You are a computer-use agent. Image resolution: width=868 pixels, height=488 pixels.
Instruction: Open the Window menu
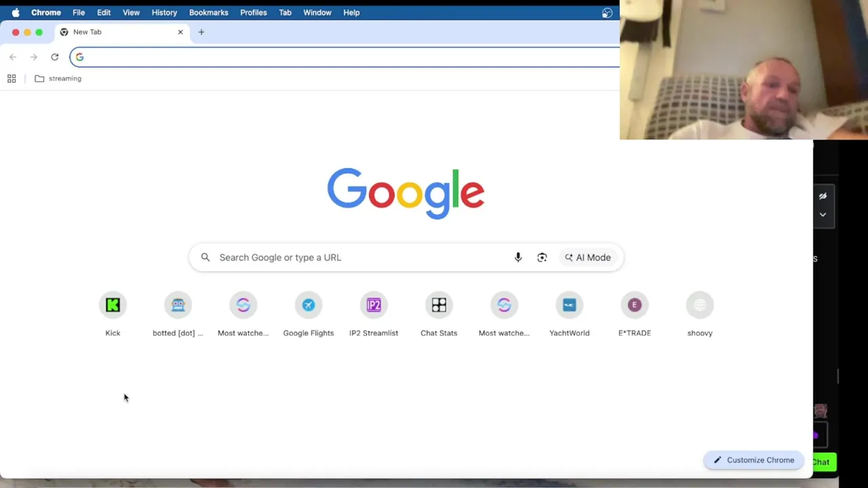317,12
